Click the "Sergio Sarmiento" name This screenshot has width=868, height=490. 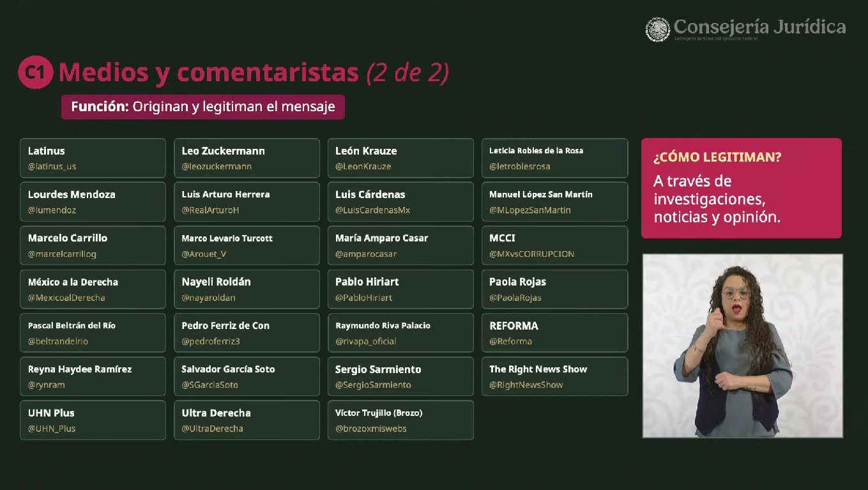(379, 369)
